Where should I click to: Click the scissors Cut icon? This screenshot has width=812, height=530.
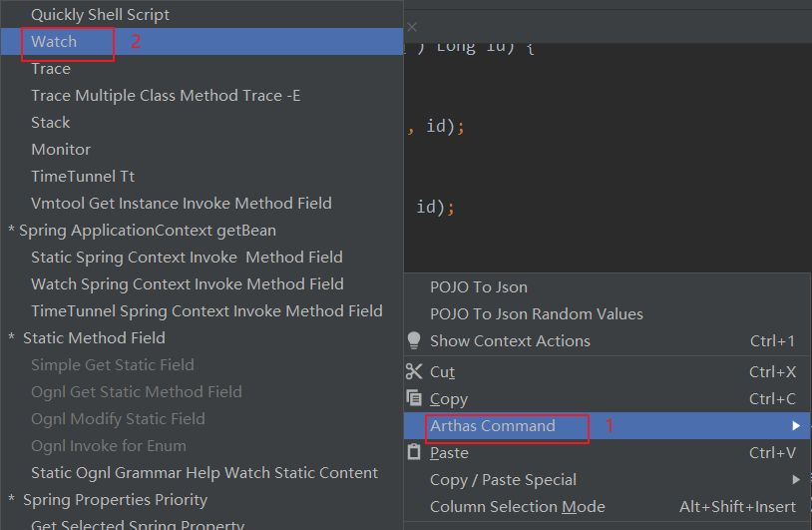414,371
